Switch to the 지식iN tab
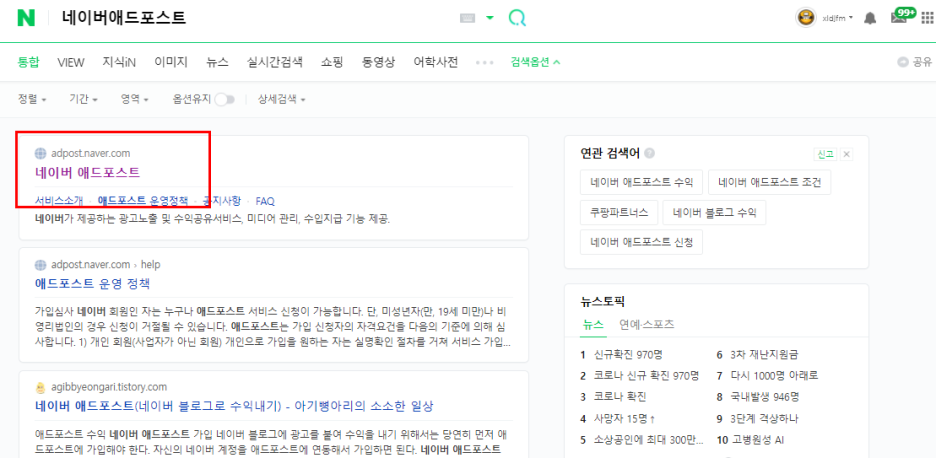Viewport: 936px width, 458px height. pos(119,62)
